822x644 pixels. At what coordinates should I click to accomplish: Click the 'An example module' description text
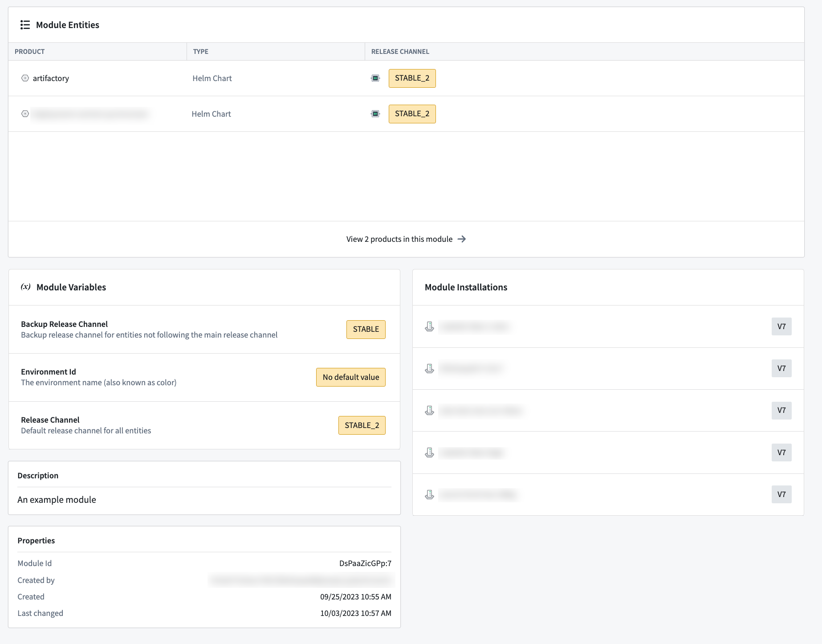coord(57,500)
